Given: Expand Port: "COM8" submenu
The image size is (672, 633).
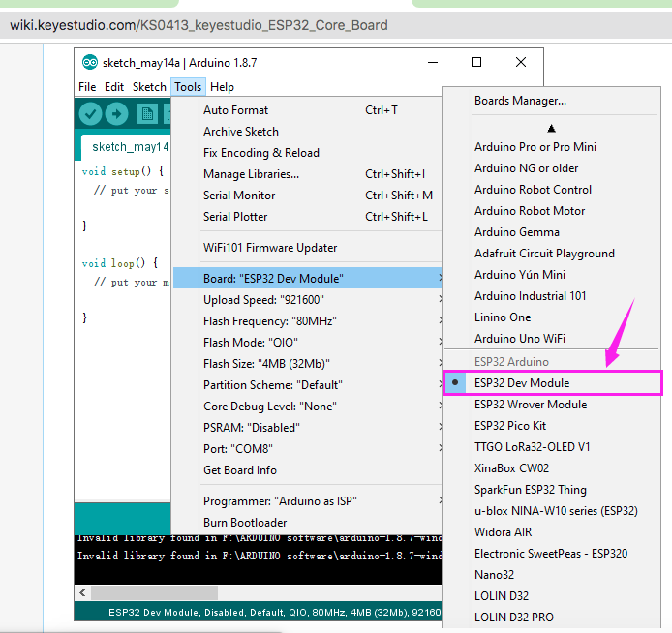Looking at the screenshot, I should [x=307, y=449].
